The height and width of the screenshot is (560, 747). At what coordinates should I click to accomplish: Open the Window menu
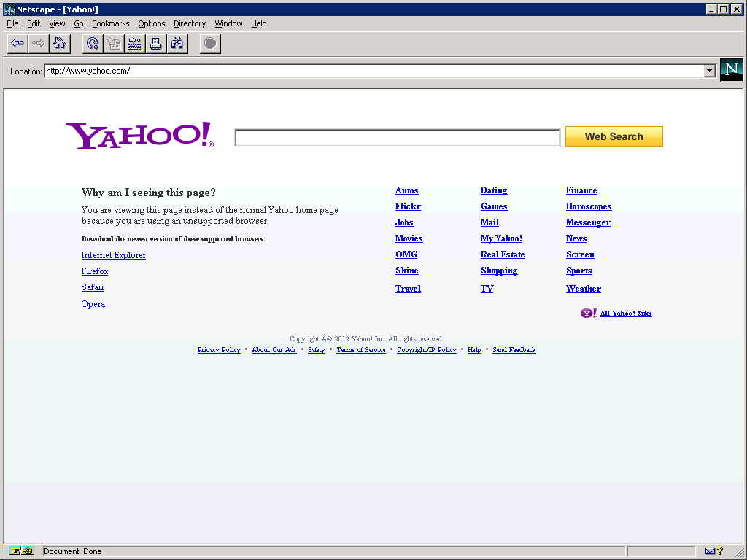(x=228, y=23)
